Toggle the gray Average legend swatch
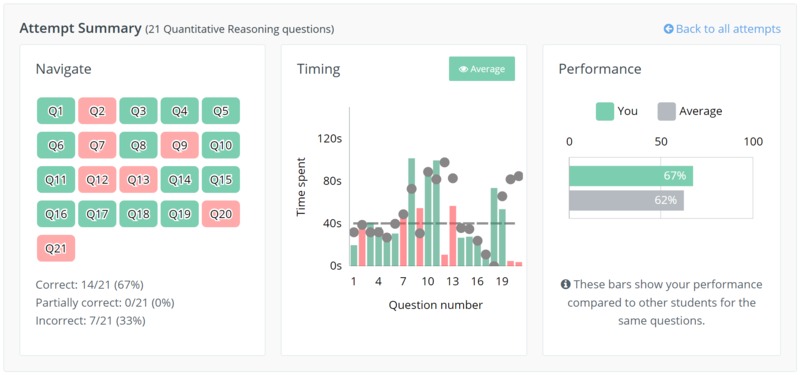 [x=667, y=111]
